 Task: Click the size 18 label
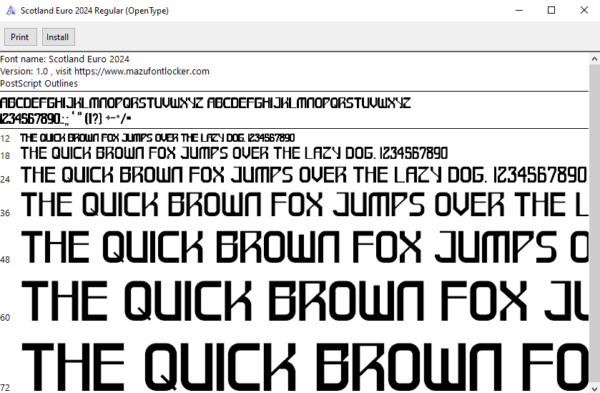click(x=5, y=156)
